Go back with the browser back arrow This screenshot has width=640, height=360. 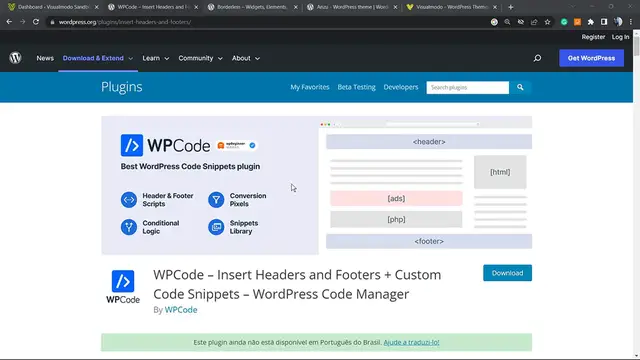[x=9, y=22]
